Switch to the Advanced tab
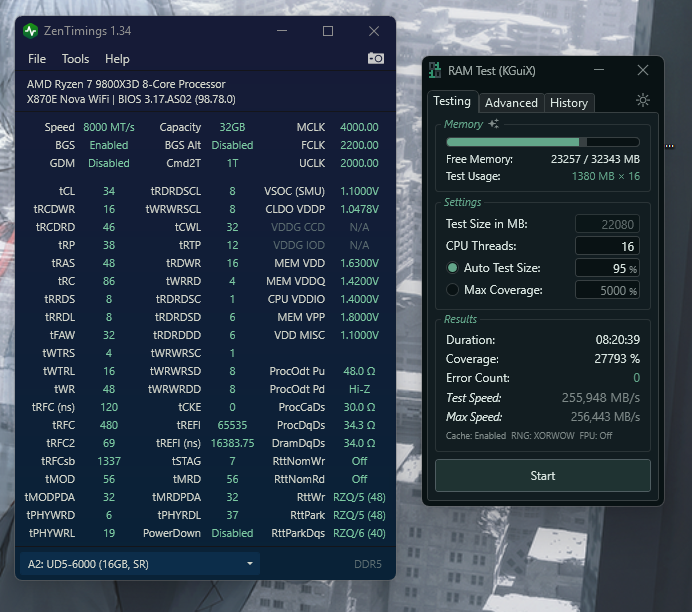692x612 pixels. click(x=511, y=102)
